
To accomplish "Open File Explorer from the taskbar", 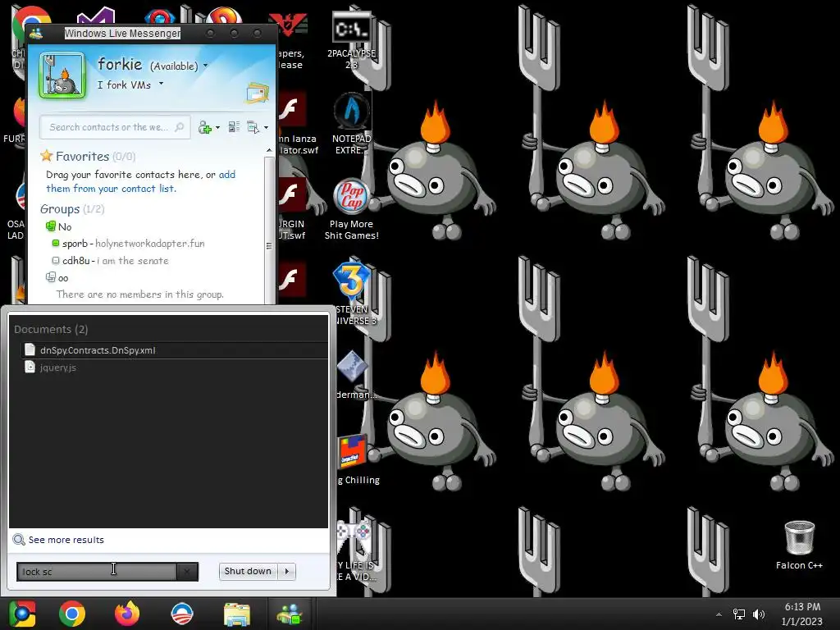I will pyautogui.click(x=237, y=614).
